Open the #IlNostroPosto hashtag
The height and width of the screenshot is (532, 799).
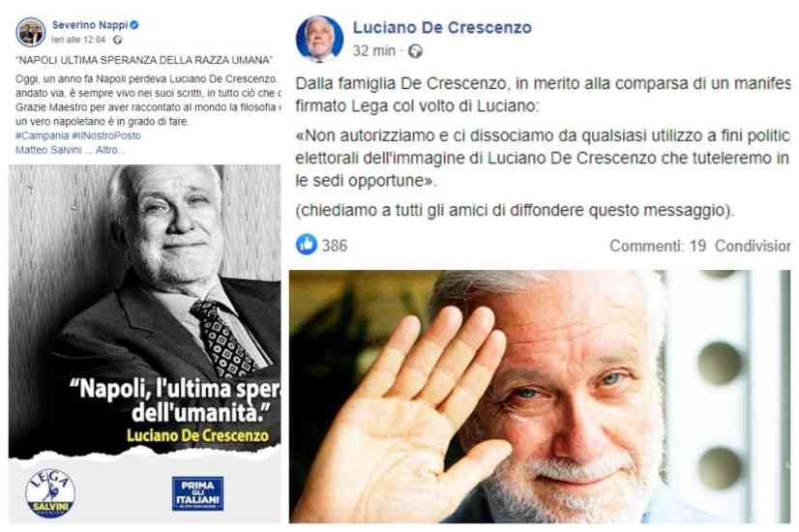(106, 135)
